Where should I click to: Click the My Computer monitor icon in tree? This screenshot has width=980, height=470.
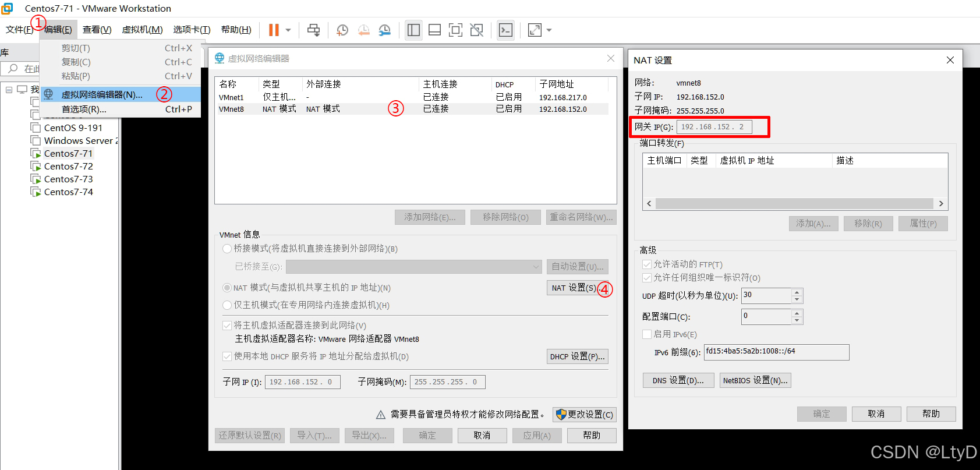click(22, 89)
